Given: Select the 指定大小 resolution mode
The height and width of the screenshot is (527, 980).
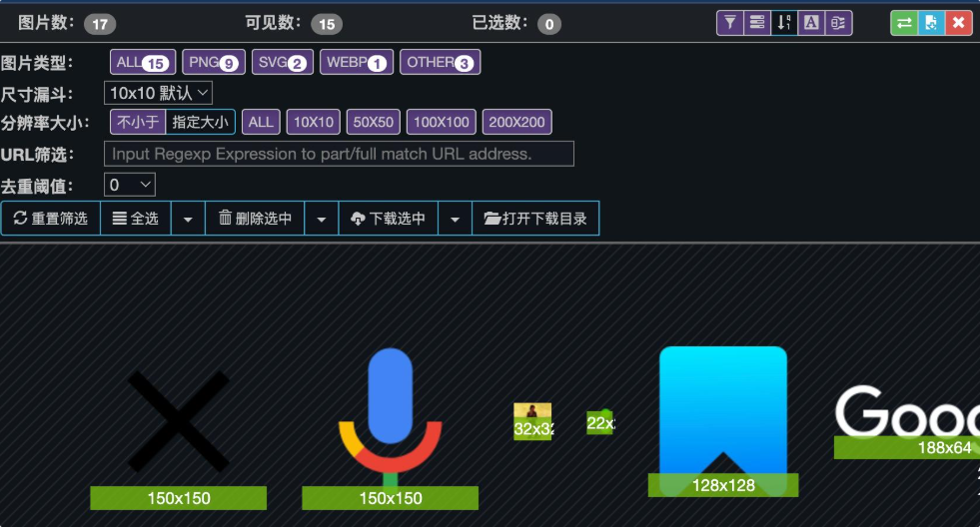Looking at the screenshot, I should click(200, 122).
